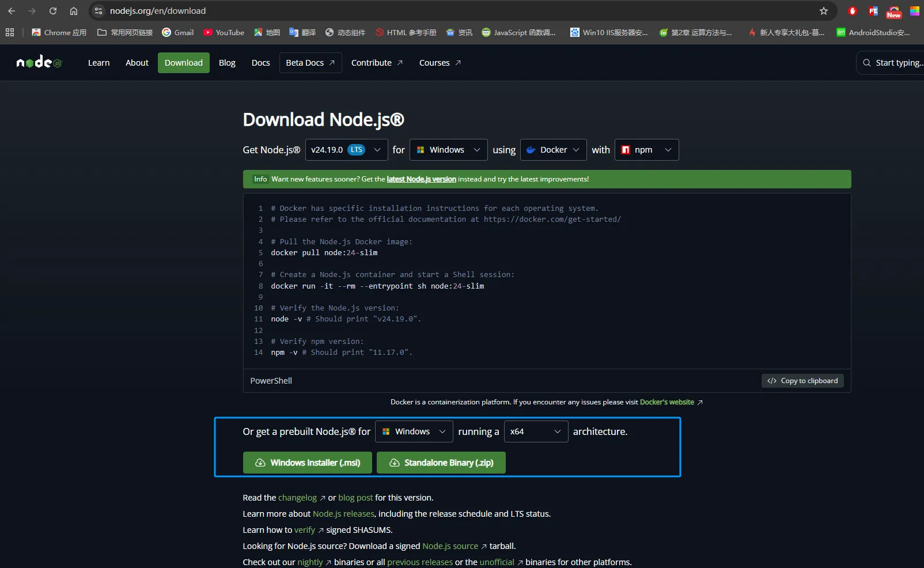Open the browser home page icon
The width and height of the screenshot is (924, 568).
[74, 11]
